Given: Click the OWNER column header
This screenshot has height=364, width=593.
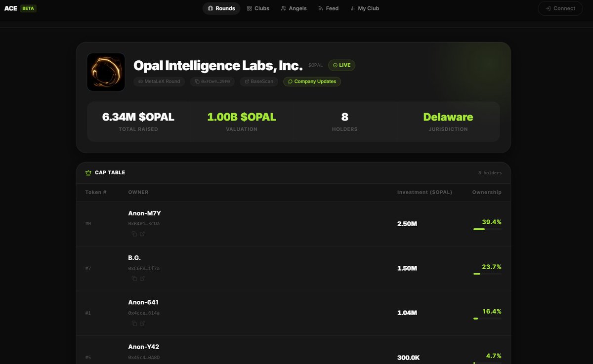Looking at the screenshot, I should pyautogui.click(x=138, y=192).
